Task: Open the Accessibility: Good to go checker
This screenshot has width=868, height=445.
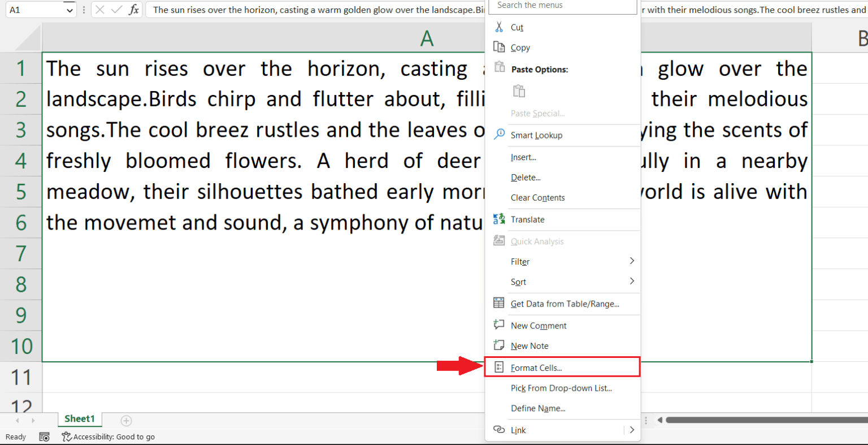Action: click(x=108, y=437)
